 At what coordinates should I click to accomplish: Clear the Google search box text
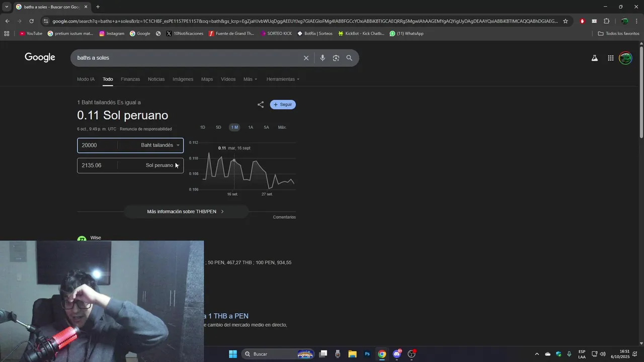pos(306,58)
